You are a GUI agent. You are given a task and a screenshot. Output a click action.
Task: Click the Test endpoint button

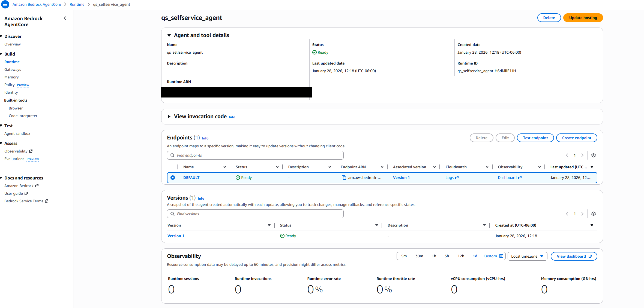pyautogui.click(x=535, y=138)
